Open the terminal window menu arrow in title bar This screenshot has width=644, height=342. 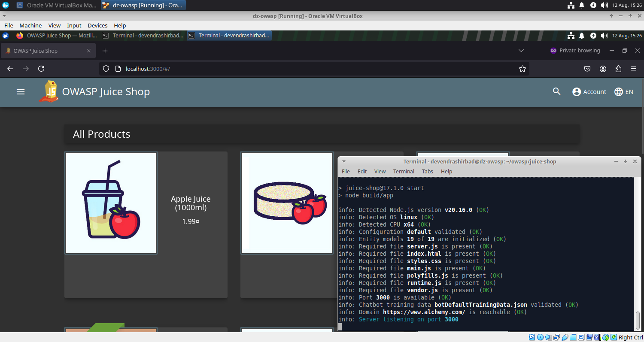tap(343, 161)
